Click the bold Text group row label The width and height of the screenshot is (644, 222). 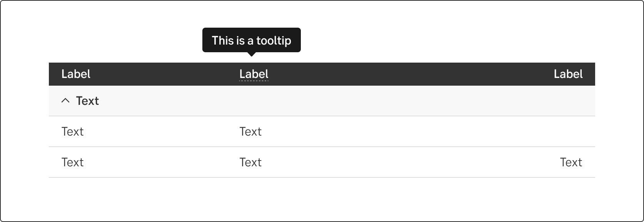click(87, 101)
